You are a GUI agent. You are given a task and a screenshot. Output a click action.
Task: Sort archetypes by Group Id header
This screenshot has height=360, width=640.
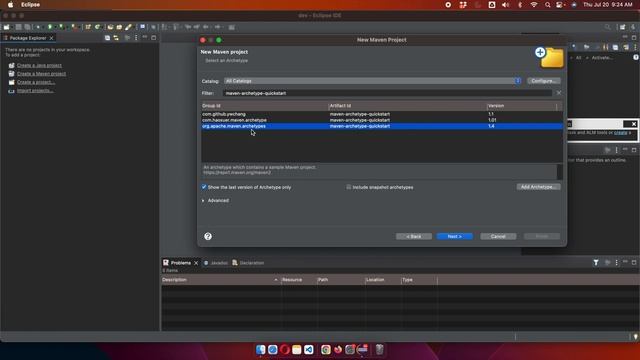pos(265,106)
